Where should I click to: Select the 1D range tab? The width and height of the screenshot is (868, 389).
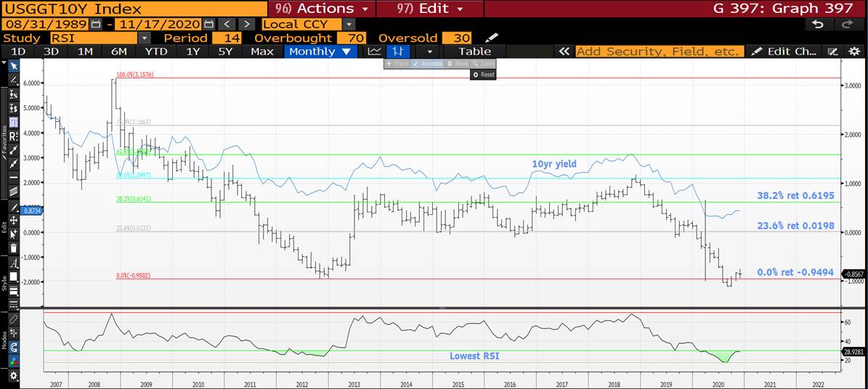pos(19,52)
